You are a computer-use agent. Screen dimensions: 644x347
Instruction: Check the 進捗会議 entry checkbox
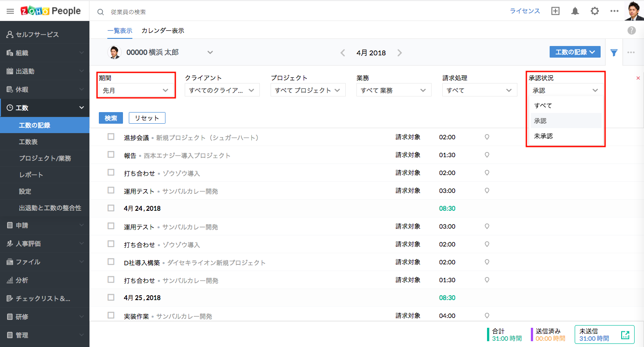pos(111,137)
